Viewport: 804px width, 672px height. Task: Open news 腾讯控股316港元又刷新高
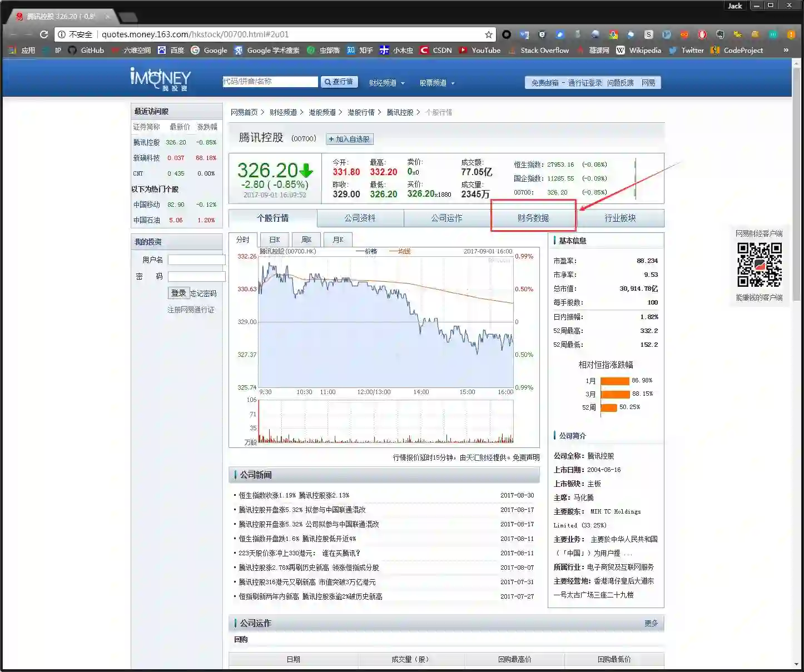coord(307,582)
